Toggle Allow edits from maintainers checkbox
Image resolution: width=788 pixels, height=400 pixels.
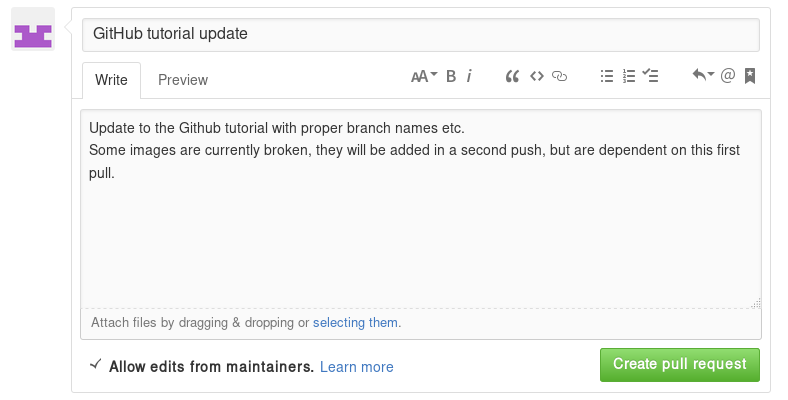click(x=95, y=366)
